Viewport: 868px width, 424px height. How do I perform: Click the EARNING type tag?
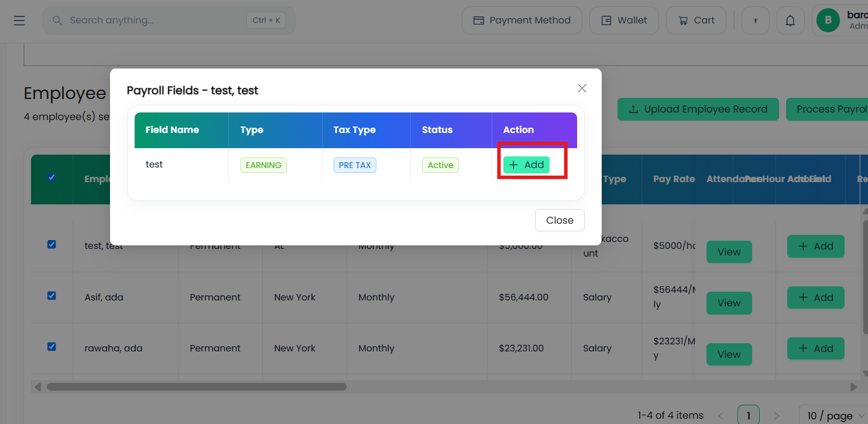click(x=263, y=165)
